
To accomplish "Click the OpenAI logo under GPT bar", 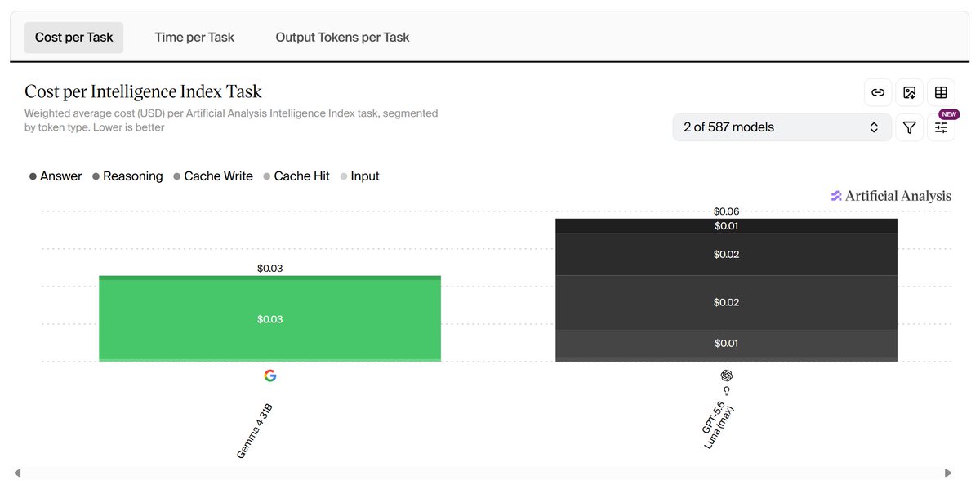I will tap(726, 376).
